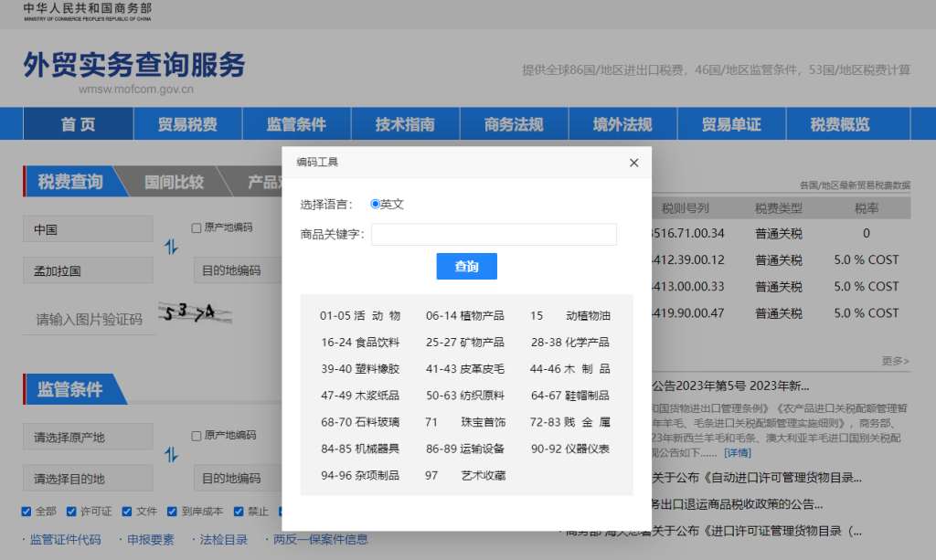Open the 监管证件代码 link
The image size is (936, 560).
coord(65,540)
